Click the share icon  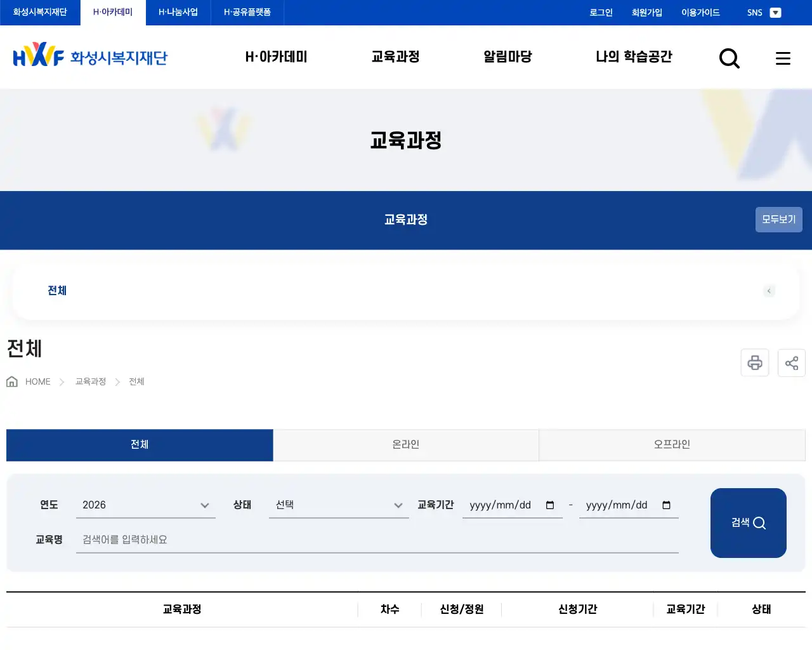[791, 362]
